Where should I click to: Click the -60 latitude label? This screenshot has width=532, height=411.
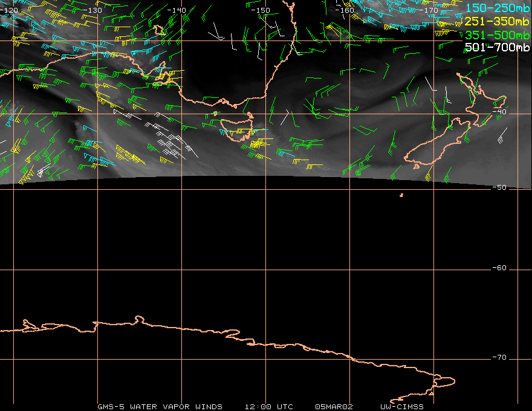coord(499,268)
